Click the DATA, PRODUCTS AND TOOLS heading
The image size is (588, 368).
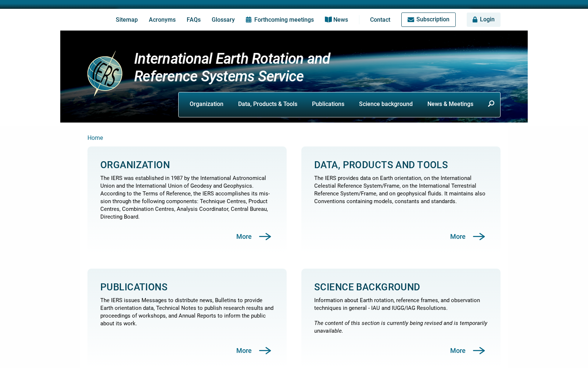tap(381, 165)
